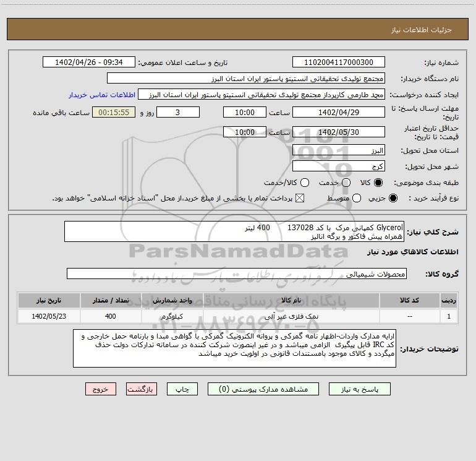The height and width of the screenshot is (461, 476).
Task: Click goods group field محصولات شیمیائی
Action: pyautogui.click(x=237, y=274)
